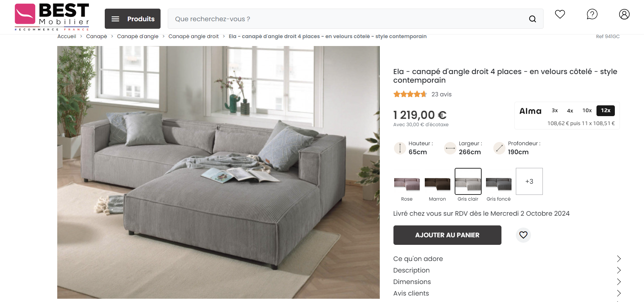The width and height of the screenshot is (644, 302).
Task: Open the Produits menu
Action: (x=132, y=19)
